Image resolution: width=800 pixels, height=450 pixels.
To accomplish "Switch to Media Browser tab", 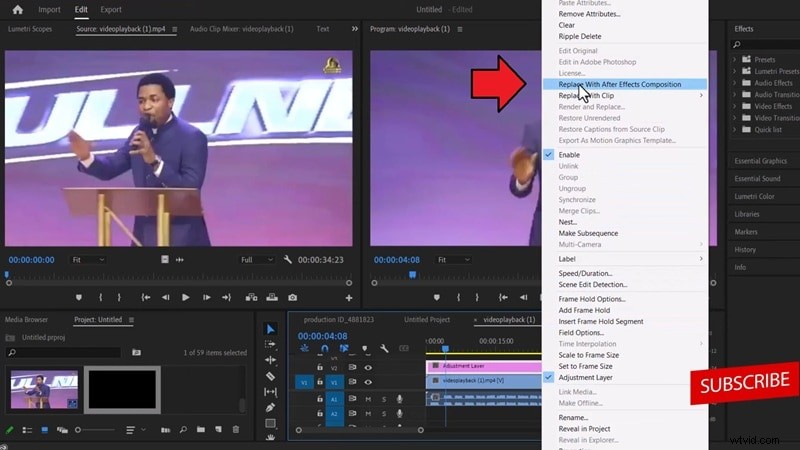I will (27, 319).
